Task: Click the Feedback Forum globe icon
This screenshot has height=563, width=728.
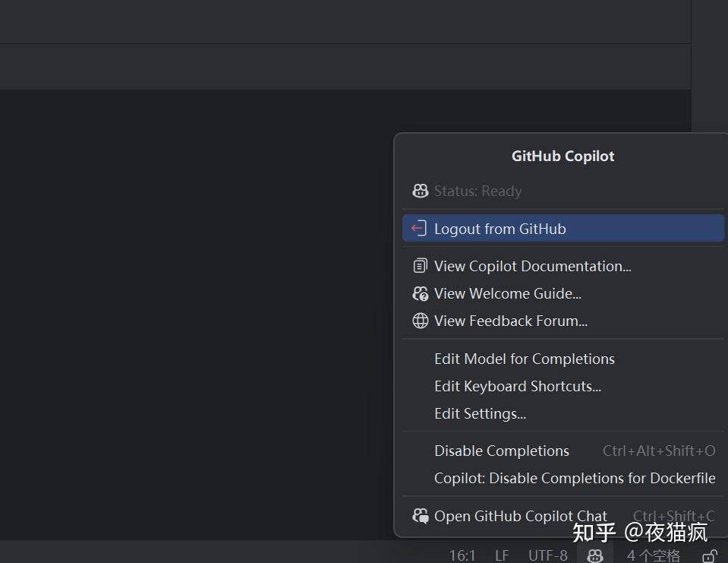Action: pyautogui.click(x=421, y=321)
